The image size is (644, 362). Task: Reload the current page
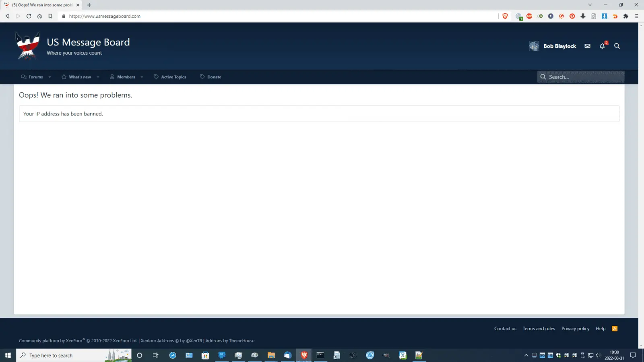coord(29,16)
